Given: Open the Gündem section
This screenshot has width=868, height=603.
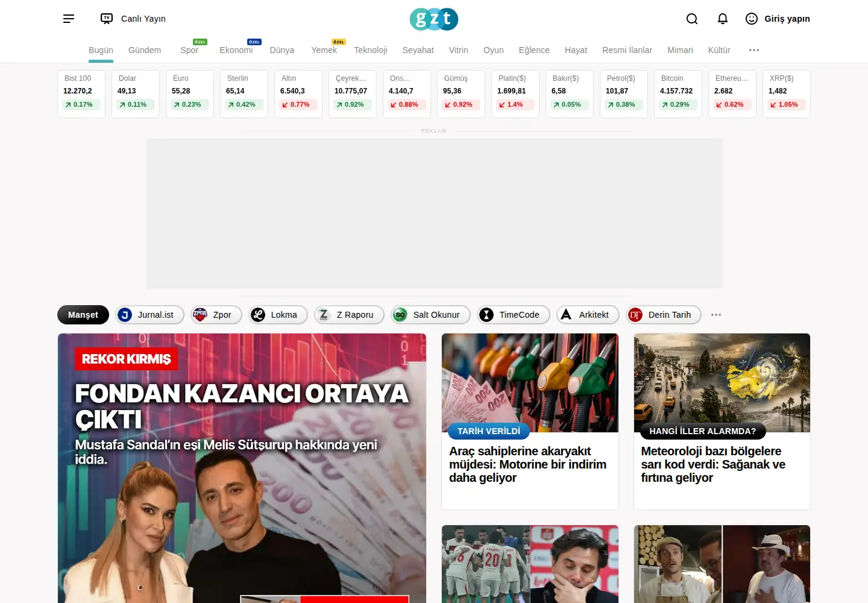Looking at the screenshot, I should tap(145, 50).
